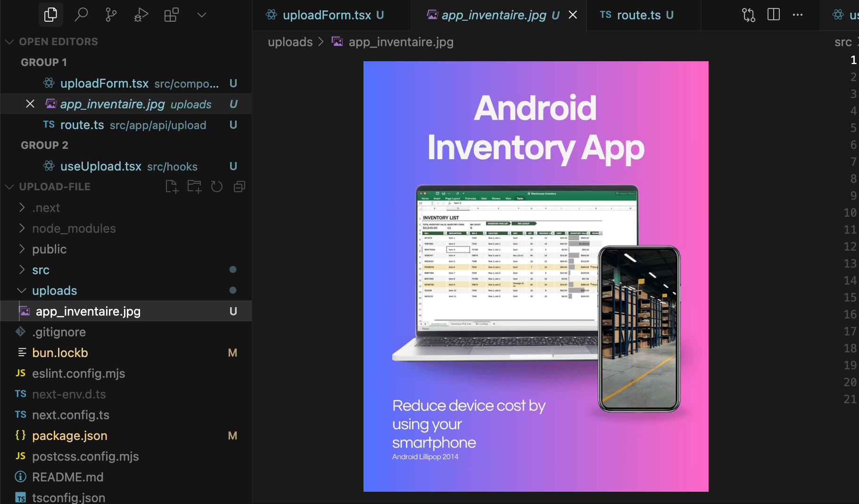
Task: Open the Extensions view icon
Action: coord(171,15)
